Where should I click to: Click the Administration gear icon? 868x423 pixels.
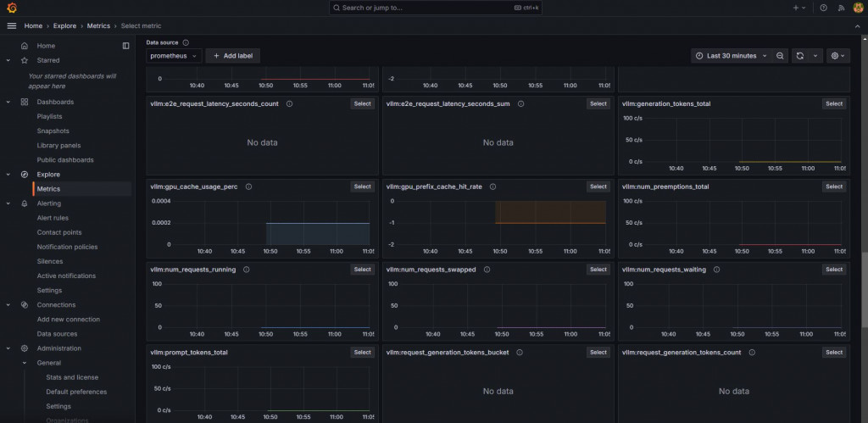pyautogui.click(x=25, y=348)
